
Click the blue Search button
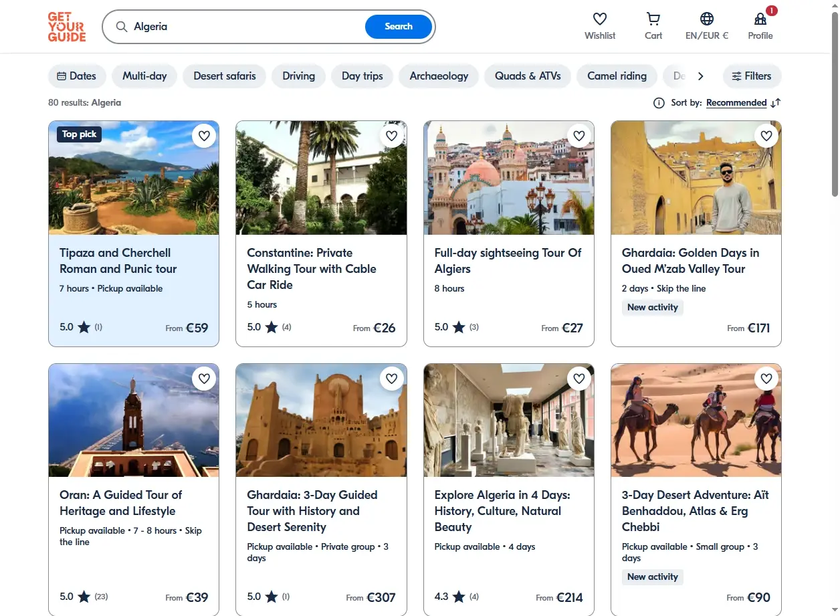pos(399,27)
